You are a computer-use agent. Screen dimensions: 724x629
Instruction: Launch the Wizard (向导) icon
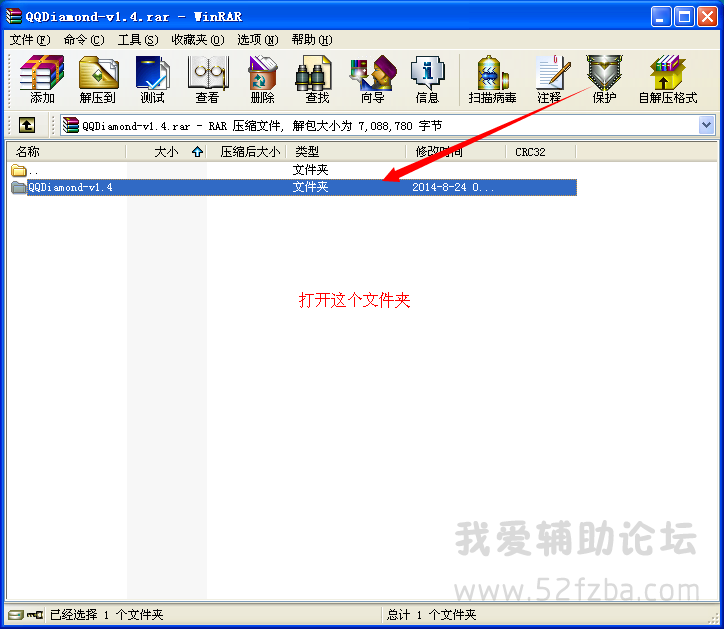(x=373, y=79)
